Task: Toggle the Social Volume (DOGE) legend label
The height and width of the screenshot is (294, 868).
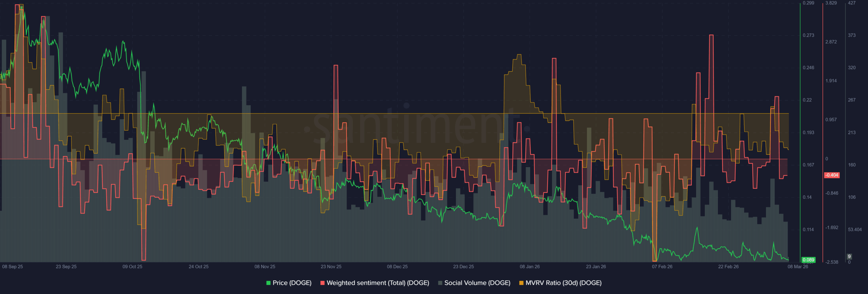Action: pos(477,283)
